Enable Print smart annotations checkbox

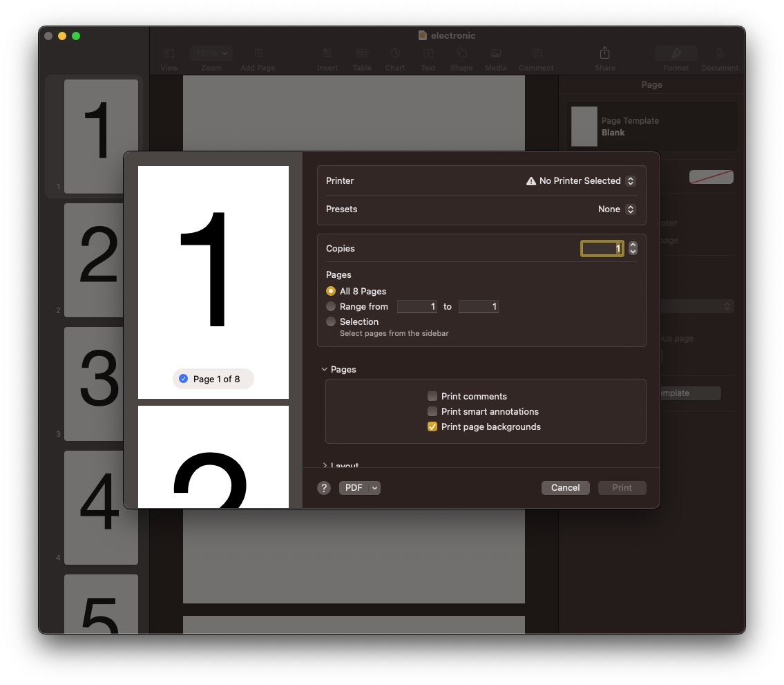432,411
